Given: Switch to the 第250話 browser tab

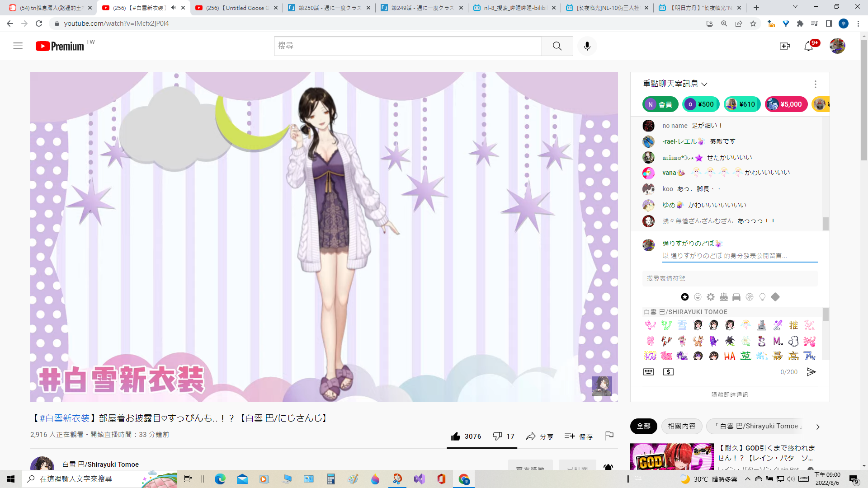Looking at the screenshot, I should 330,8.
